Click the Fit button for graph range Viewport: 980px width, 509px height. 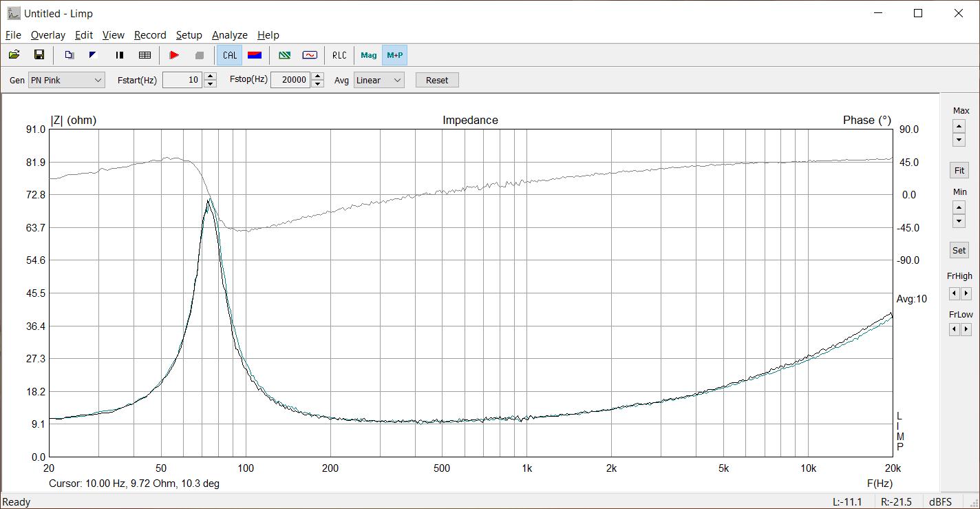click(959, 170)
